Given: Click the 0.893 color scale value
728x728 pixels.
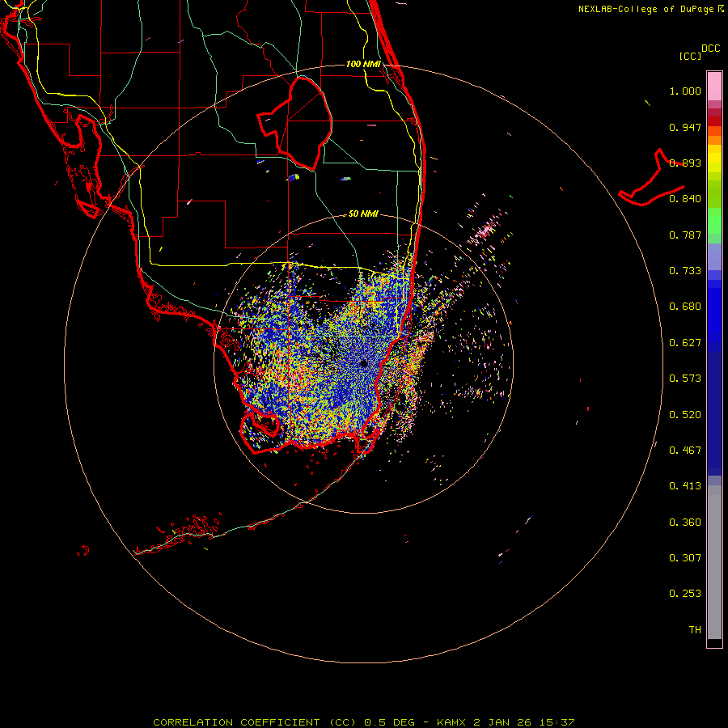Looking at the screenshot, I should 685,163.
